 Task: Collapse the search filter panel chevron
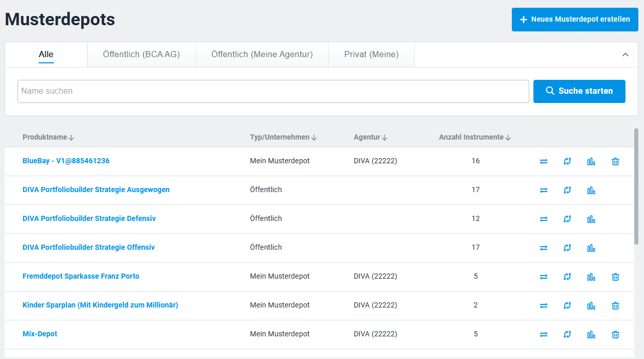625,55
